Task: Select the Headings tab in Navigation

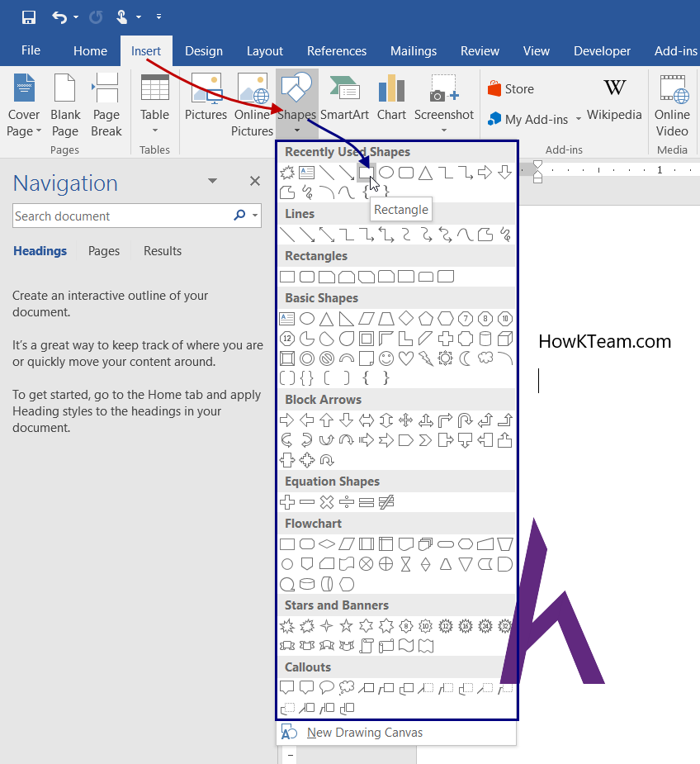Action: point(40,251)
